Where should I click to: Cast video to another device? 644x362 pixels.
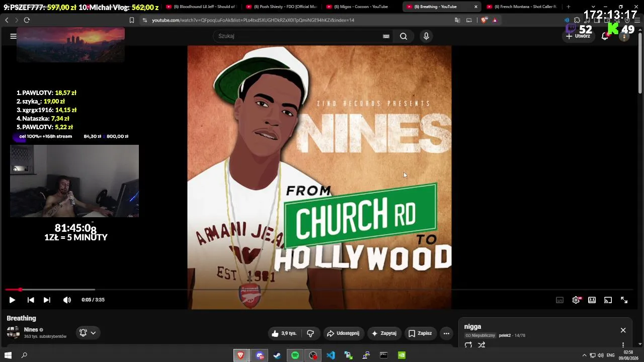click(x=608, y=300)
